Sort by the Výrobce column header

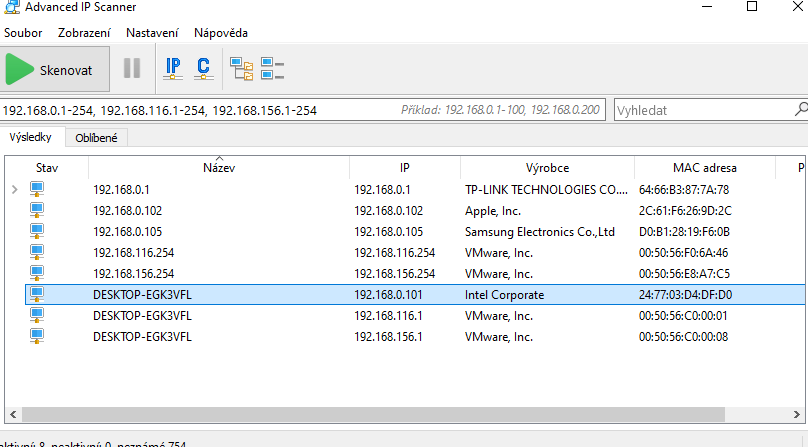tap(547, 168)
